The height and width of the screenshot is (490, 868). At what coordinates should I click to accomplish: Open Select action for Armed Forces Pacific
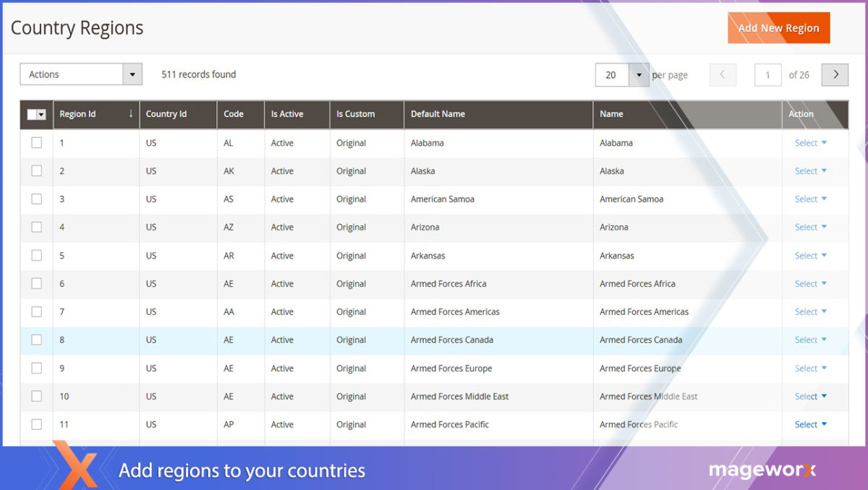tap(810, 425)
